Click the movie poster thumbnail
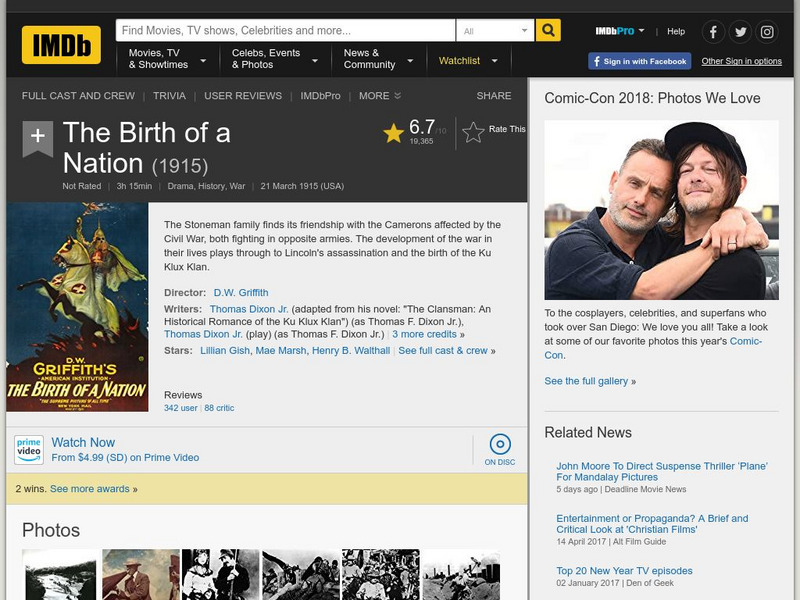Screen dimensions: 800x600 [77, 307]
